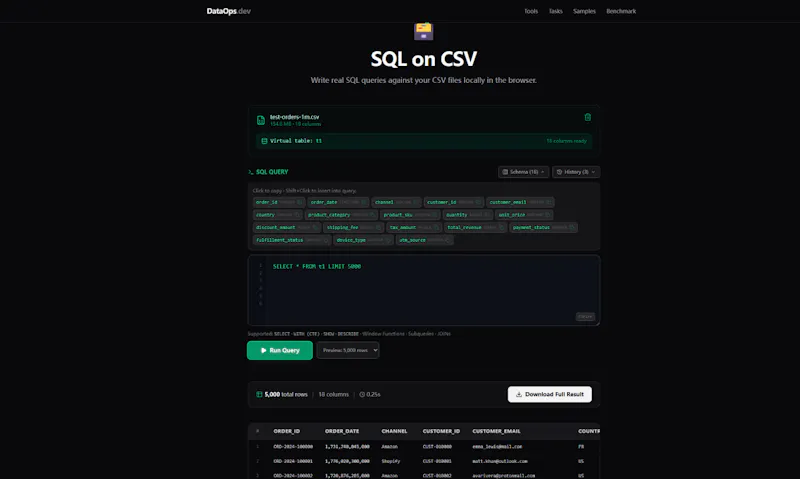Click the ORDER_DATE column header
The height and width of the screenshot is (479, 800).
point(342,432)
